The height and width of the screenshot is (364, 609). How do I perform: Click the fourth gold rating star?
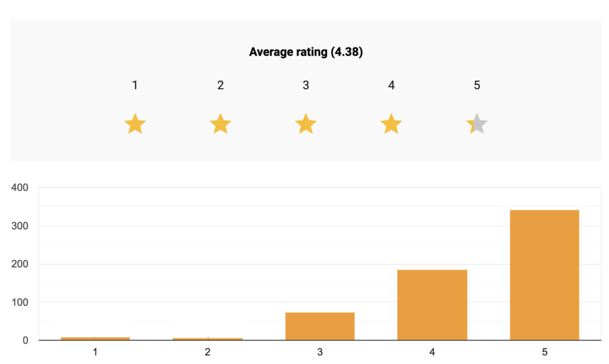(391, 125)
